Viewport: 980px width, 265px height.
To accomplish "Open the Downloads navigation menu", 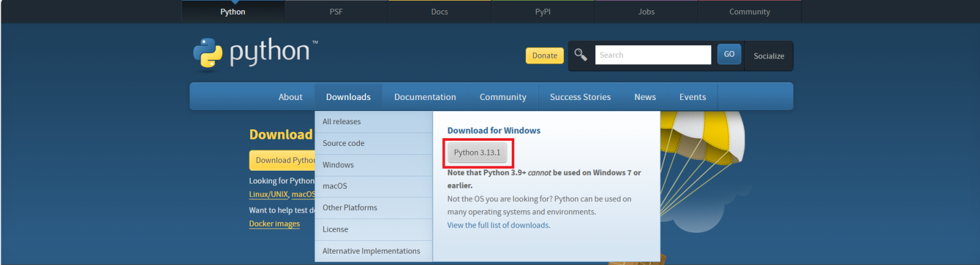I will point(348,97).
